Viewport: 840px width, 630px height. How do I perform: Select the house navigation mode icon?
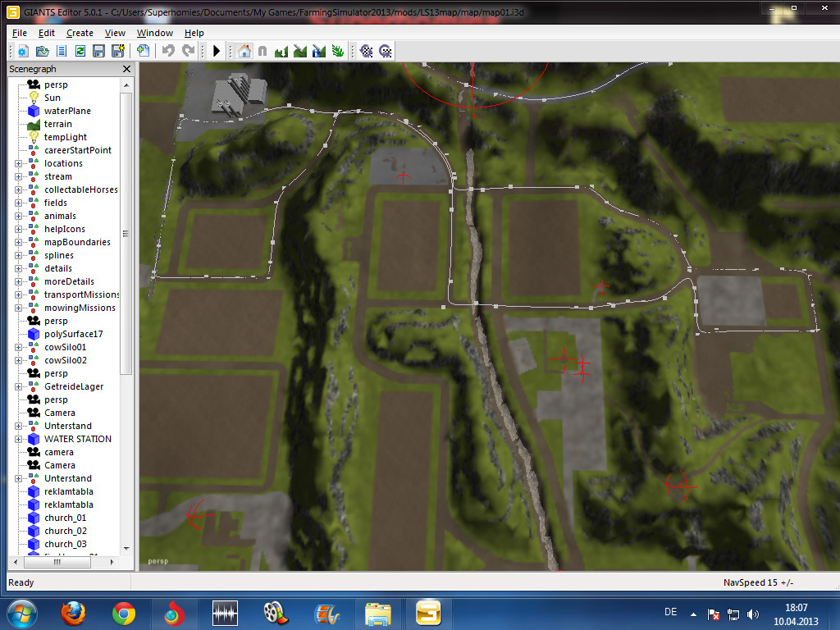click(x=244, y=51)
